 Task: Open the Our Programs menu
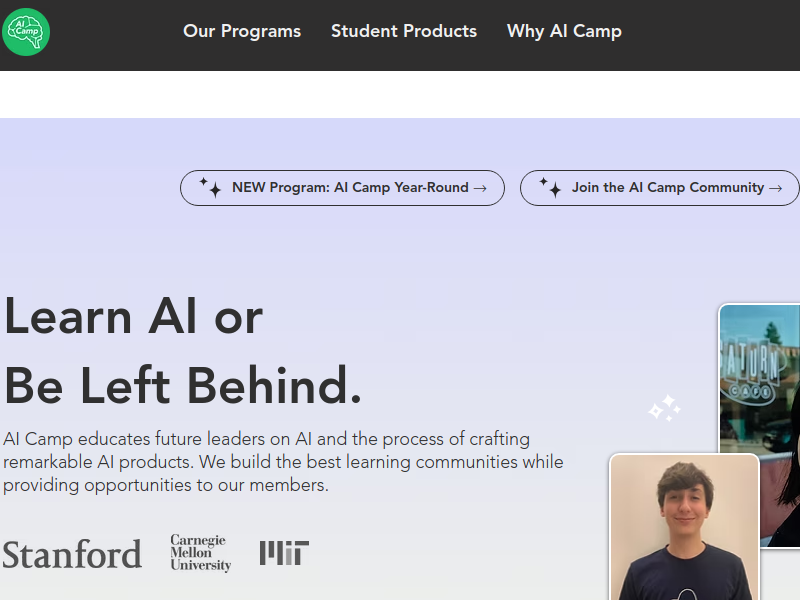coord(242,31)
